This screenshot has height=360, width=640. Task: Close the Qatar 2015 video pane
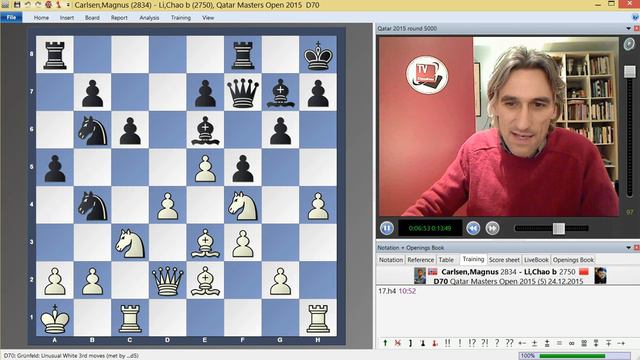click(636, 28)
